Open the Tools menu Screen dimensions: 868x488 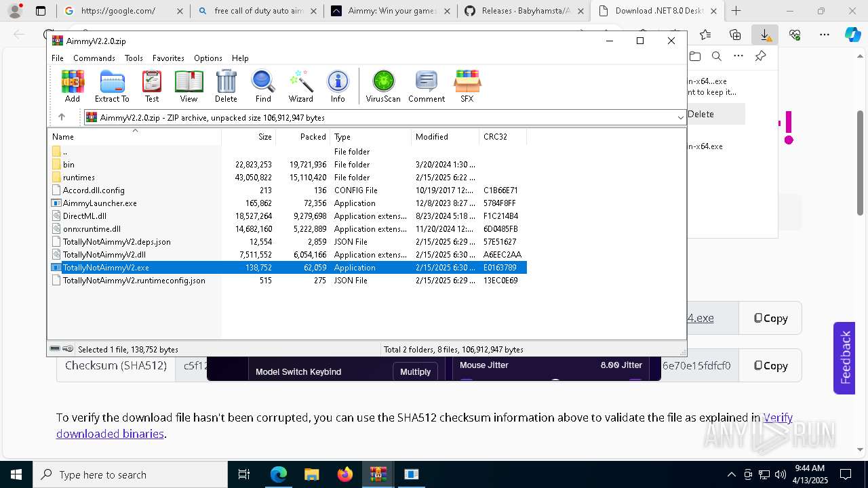tap(134, 58)
